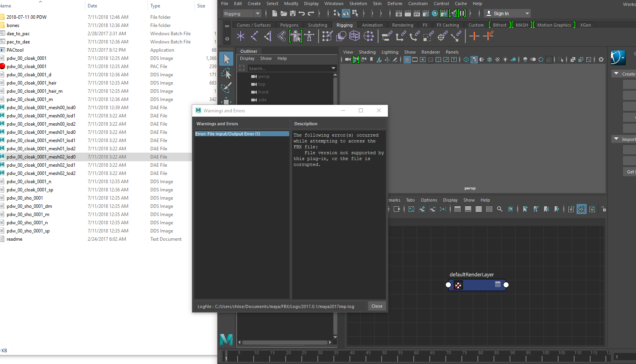Viewport: 636px width, 364px height.
Task: Click the Undo arrow icon
Action: 301,14
